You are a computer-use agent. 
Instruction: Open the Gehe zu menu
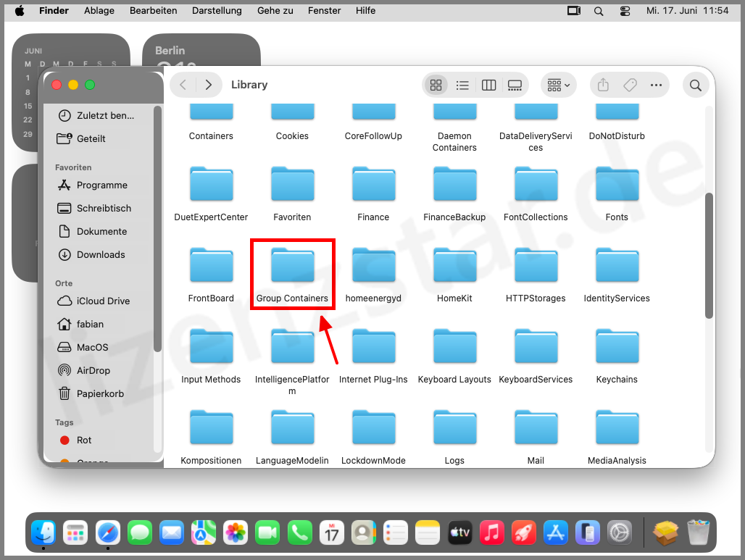point(275,10)
